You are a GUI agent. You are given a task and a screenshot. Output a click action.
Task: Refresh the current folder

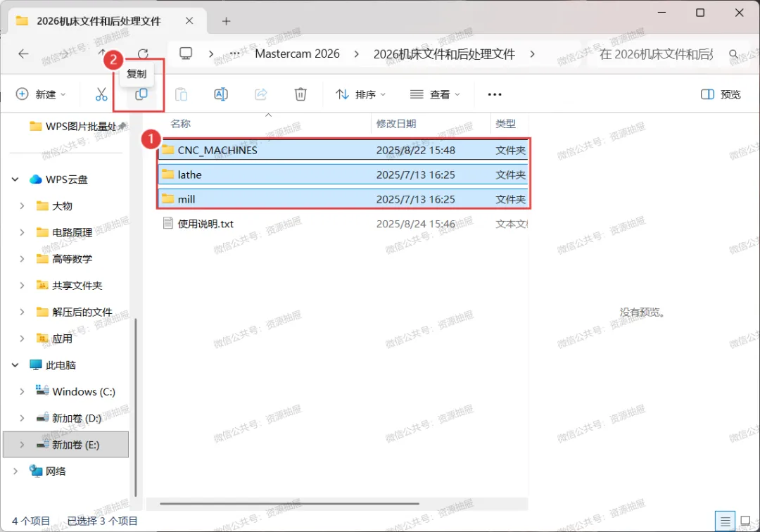pyautogui.click(x=143, y=53)
